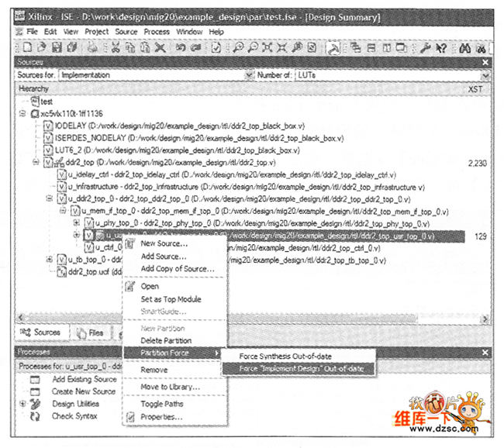504x448 pixels.
Task: Click the Design Utilities process icon
Action: (35, 404)
